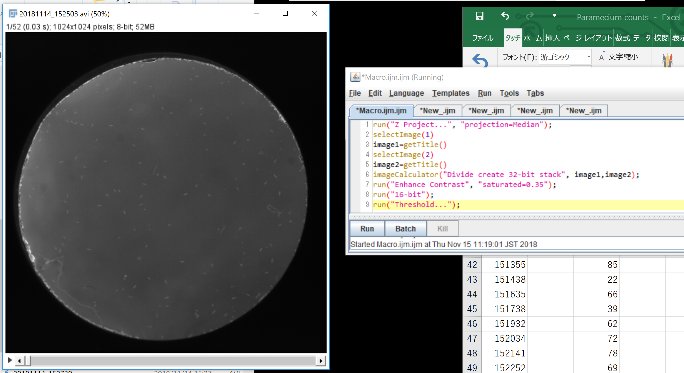Select the second *New_.ijm editor tab
Image resolution: width=684 pixels, height=373 pixels.
click(x=486, y=111)
